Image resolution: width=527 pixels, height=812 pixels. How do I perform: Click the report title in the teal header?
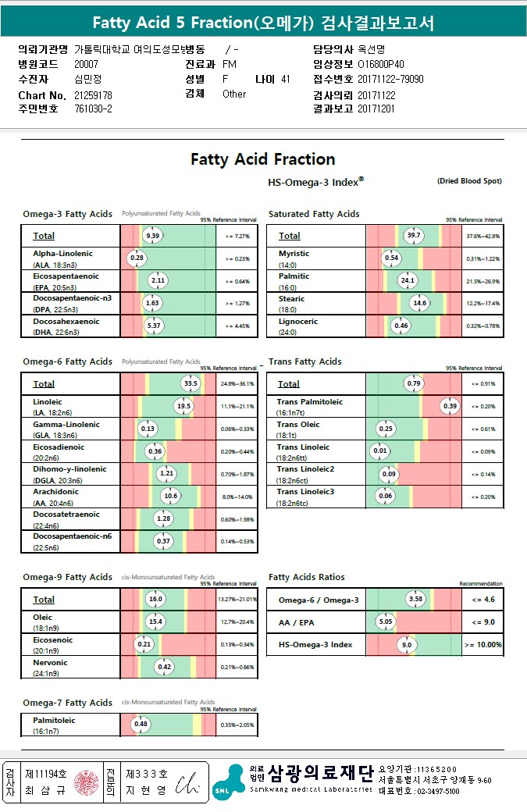click(263, 23)
